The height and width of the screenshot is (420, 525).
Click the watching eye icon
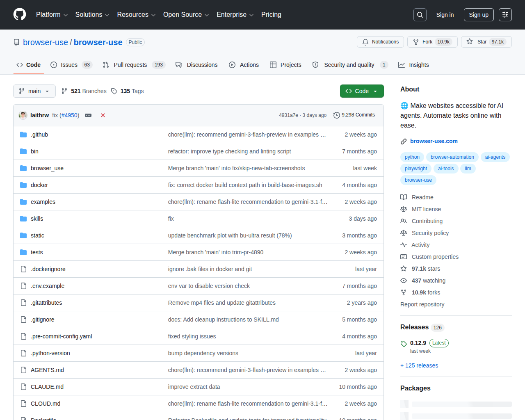[x=404, y=281]
